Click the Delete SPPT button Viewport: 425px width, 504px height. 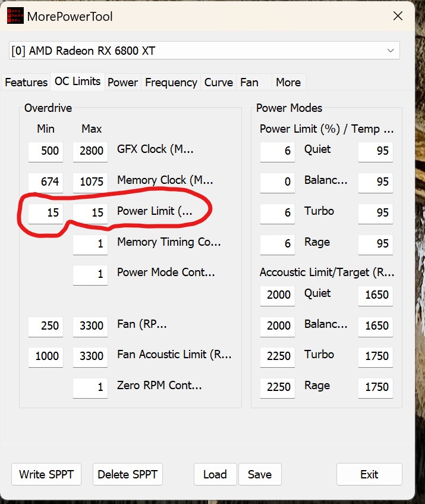click(127, 474)
